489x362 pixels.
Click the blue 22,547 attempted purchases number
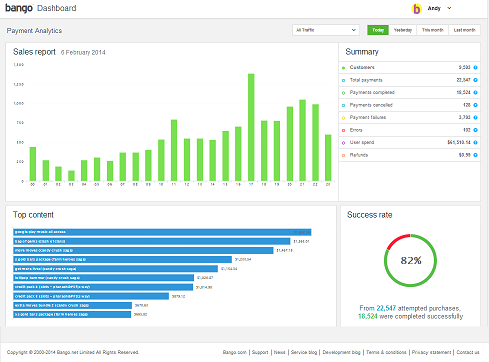(386, 308)
